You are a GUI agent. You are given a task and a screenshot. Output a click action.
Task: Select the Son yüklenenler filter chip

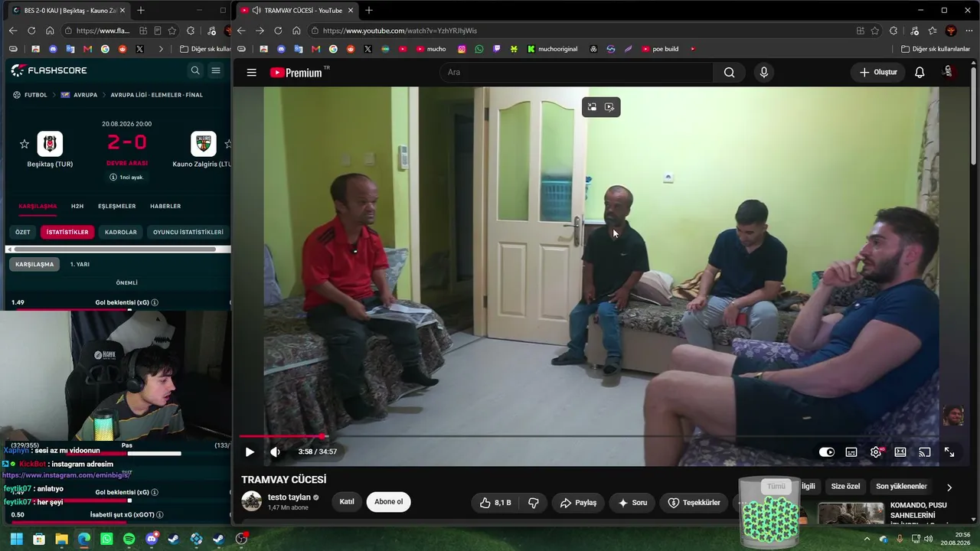[901, 487]
